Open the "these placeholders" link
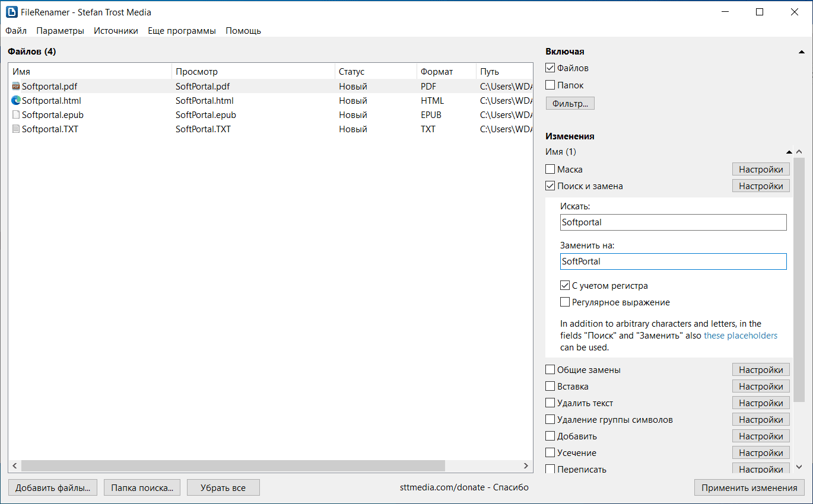This screenshot has width=813, height=504. point(741,336)
